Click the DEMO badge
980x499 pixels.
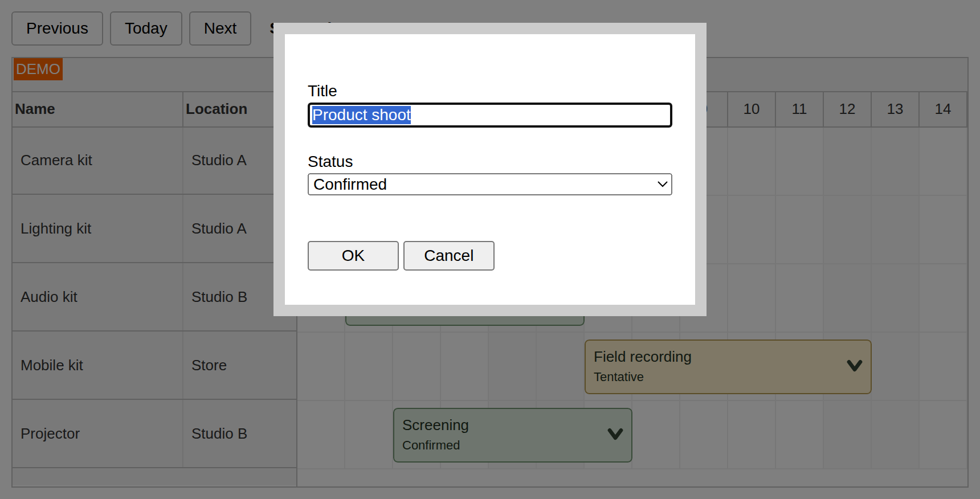(x=38, y=69)
